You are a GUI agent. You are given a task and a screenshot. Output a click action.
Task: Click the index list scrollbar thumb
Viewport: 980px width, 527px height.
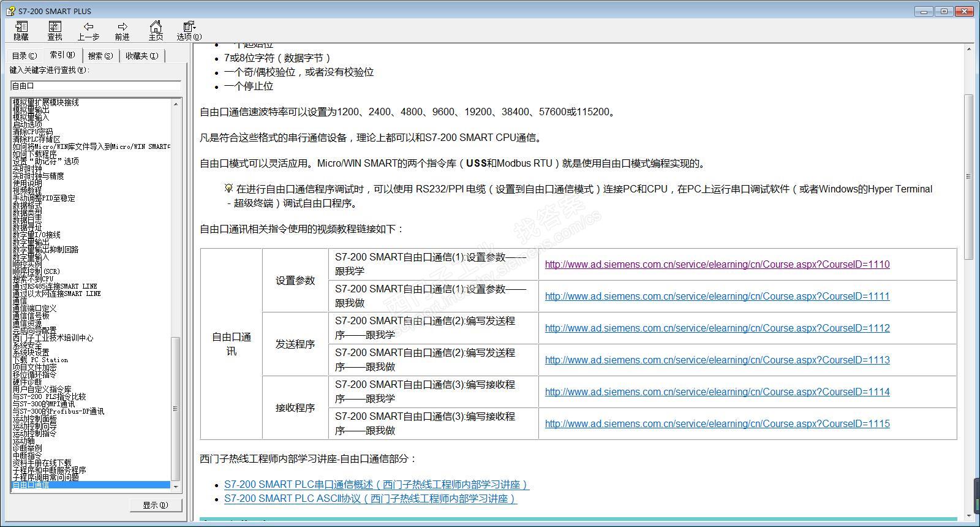176,409
